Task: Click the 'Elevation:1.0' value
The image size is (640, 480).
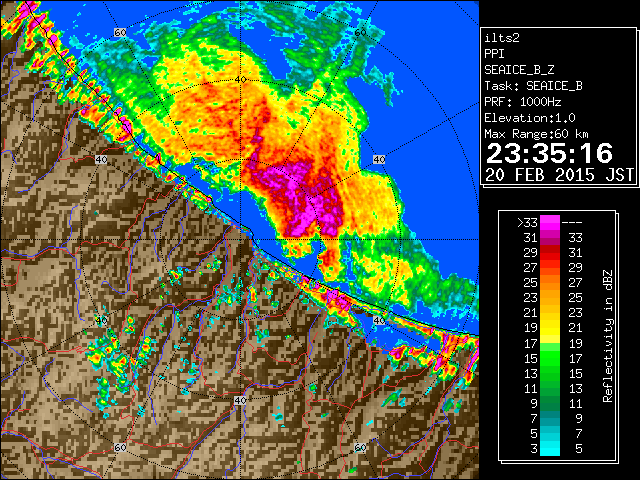Action: coord(530,118)
